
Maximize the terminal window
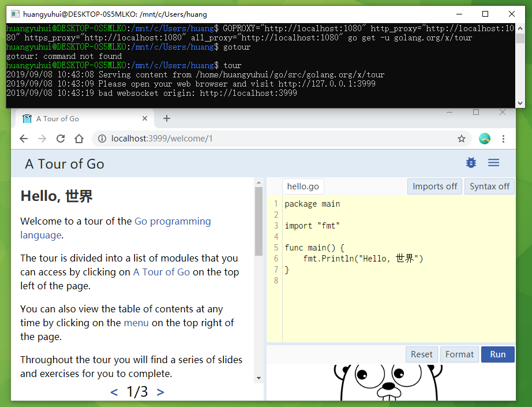[485, 14]
